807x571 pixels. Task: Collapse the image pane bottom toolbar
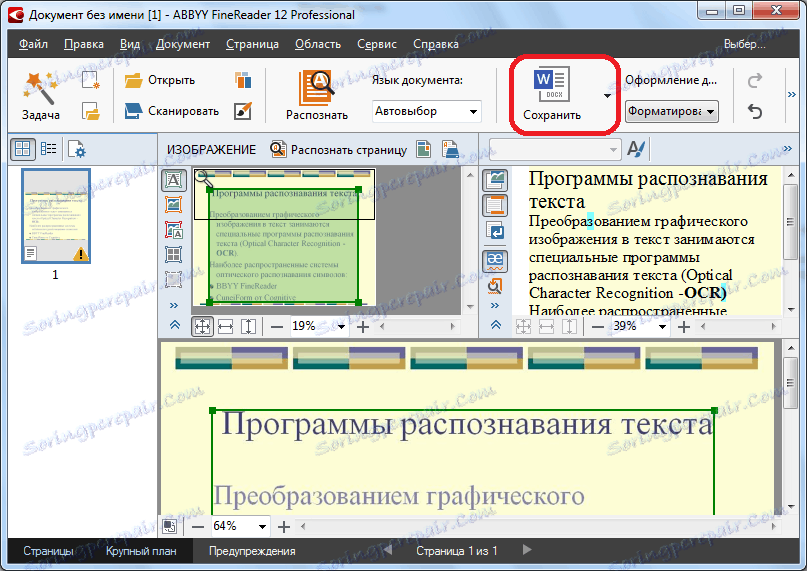point(174,325)
